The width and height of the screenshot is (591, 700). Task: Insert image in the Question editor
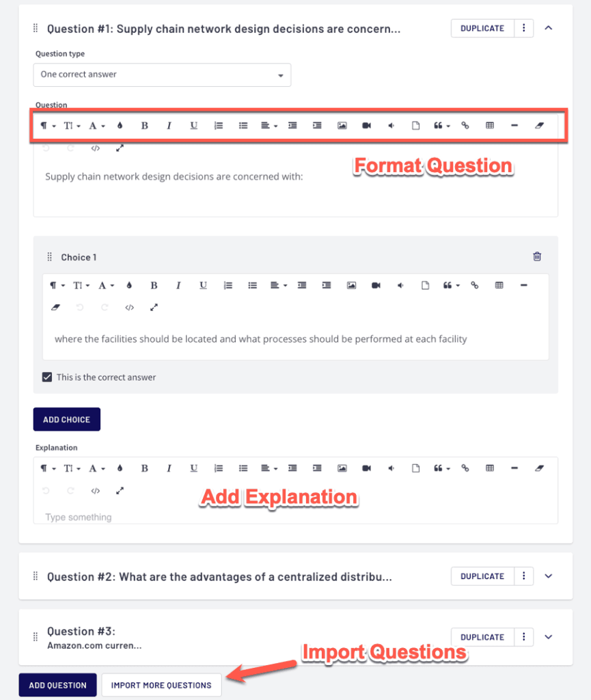(x=342, y=126)
